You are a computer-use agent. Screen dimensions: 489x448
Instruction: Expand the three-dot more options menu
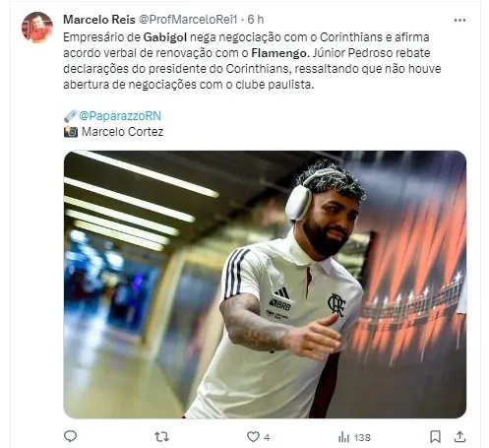pos(459,21)
